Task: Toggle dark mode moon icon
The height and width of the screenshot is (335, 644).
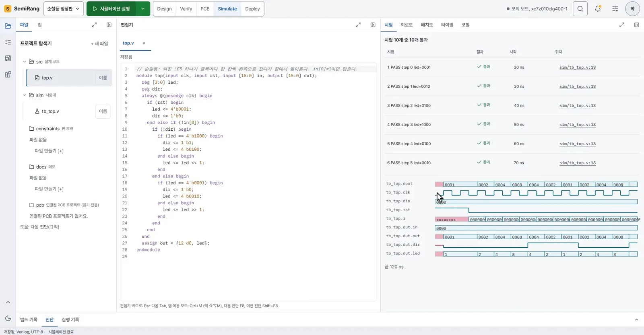Action: click(x=8, y=318)
